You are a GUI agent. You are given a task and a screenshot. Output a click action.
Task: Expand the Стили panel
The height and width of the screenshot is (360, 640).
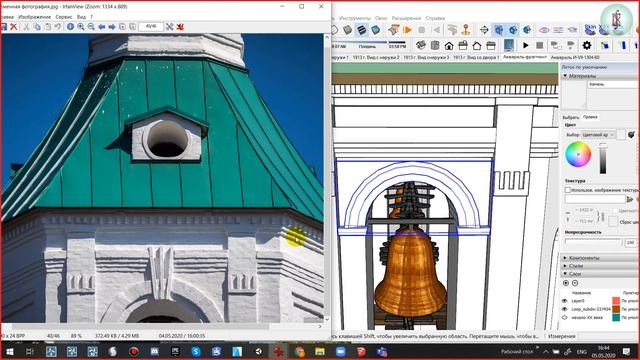(599, 266)
